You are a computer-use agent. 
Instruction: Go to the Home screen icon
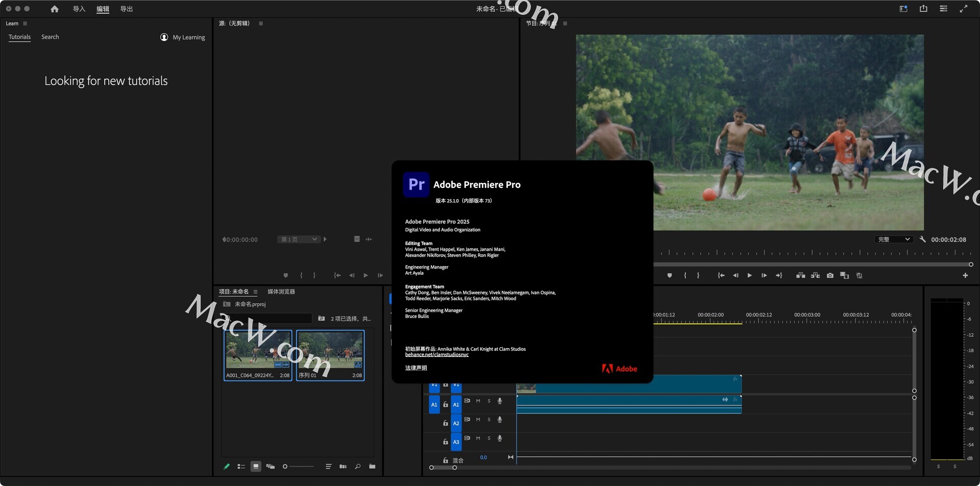[x=55, y=9]
